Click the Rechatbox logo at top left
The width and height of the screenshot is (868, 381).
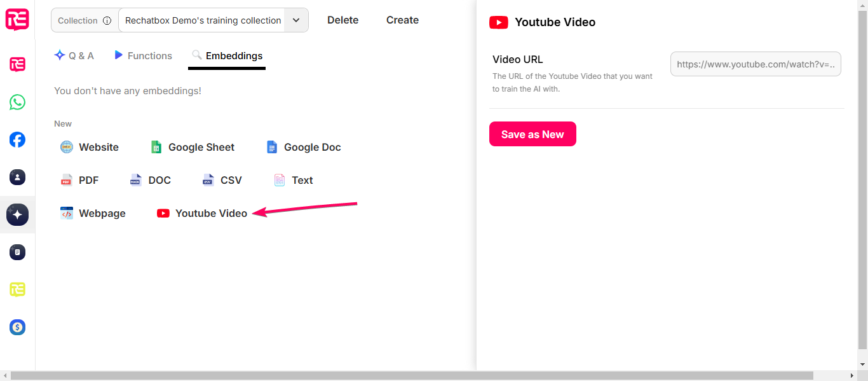(17, 19)
